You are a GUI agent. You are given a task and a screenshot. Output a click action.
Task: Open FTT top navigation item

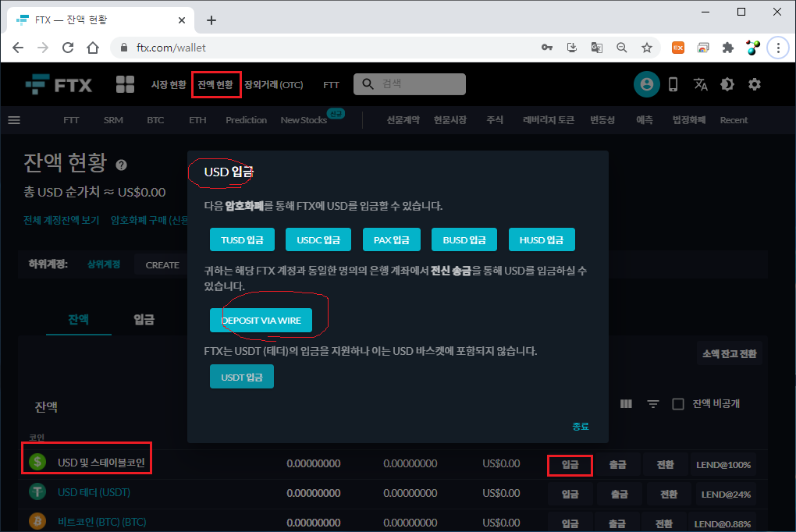click(x=331, y=85)
